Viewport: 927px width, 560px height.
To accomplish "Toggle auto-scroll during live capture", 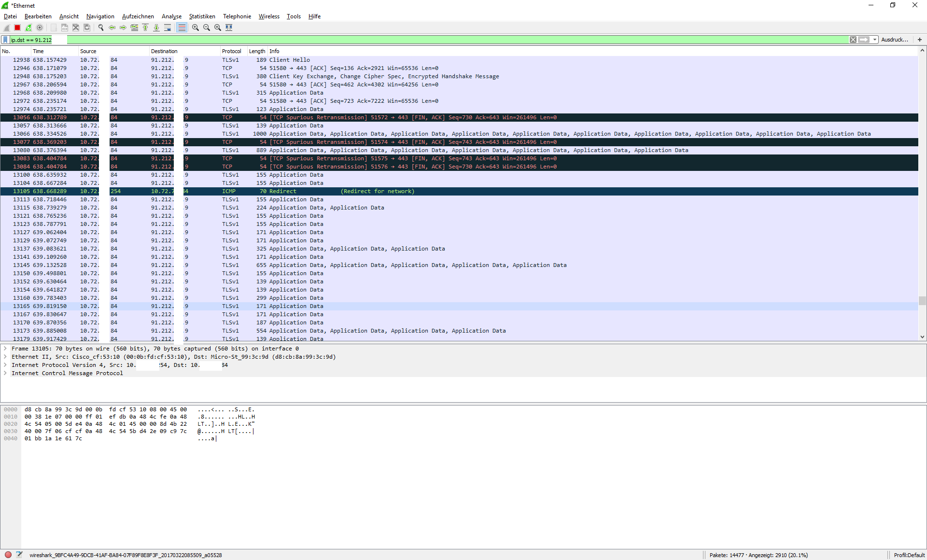I will pyautogui.click(x=168, y=28).
